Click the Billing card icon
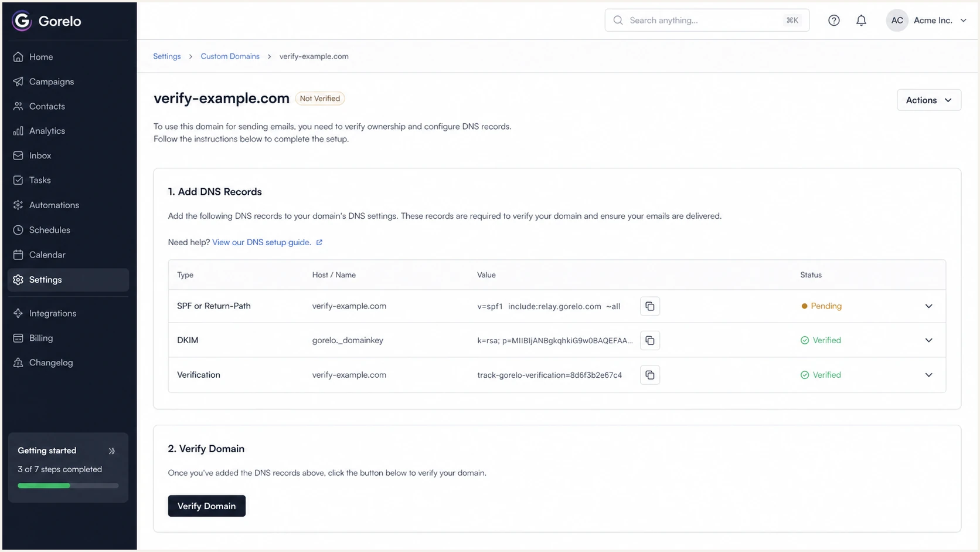This screenshot has height=552, width=980. point(18,338)
